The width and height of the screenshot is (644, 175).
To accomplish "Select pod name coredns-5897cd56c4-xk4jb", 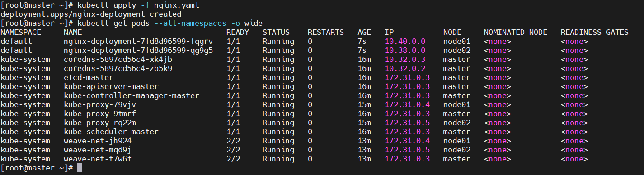I will click(x=118, y=59).
